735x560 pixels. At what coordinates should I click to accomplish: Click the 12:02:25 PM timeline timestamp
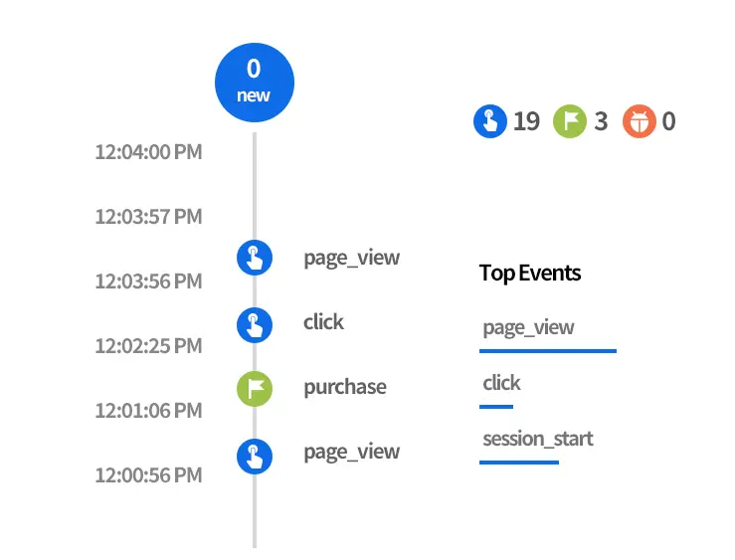click(148, 346)
